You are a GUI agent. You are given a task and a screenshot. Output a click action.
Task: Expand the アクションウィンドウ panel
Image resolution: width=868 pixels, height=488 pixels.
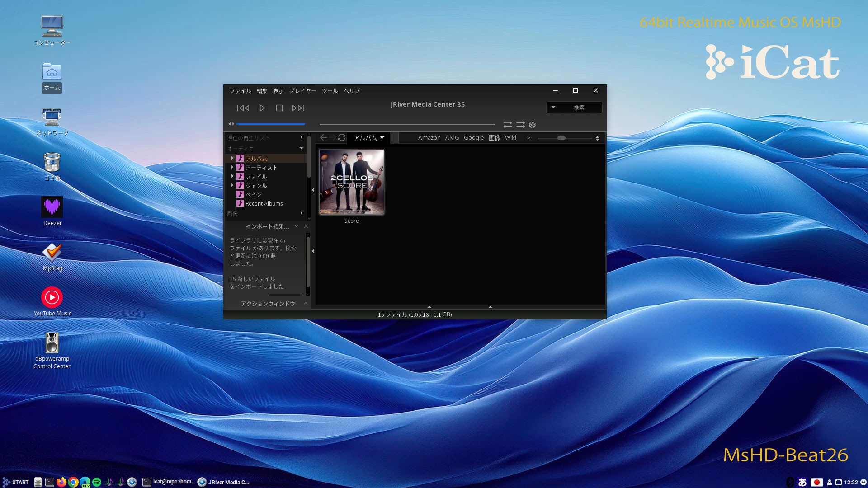click(306, 304)
